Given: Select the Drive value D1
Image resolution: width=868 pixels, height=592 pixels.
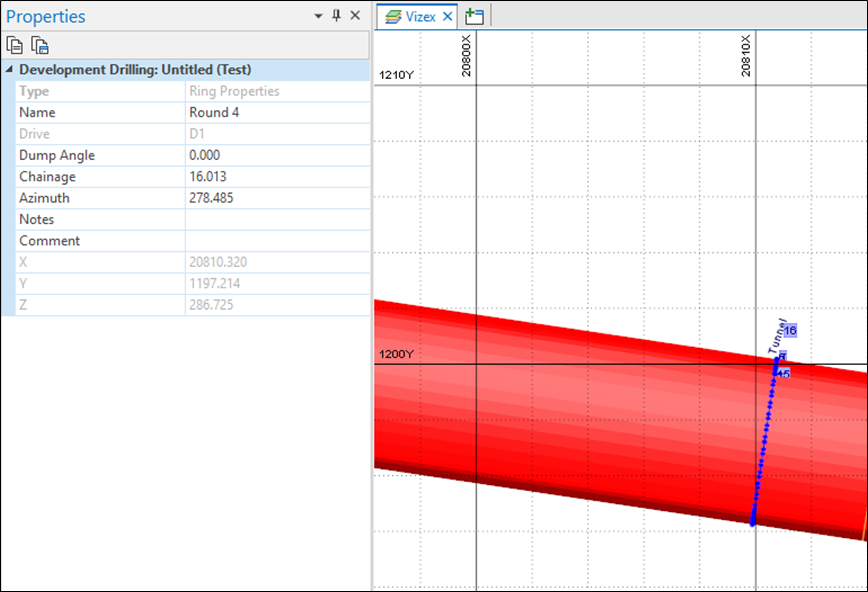Looking at the screenshot, I should tap(197, 134).
